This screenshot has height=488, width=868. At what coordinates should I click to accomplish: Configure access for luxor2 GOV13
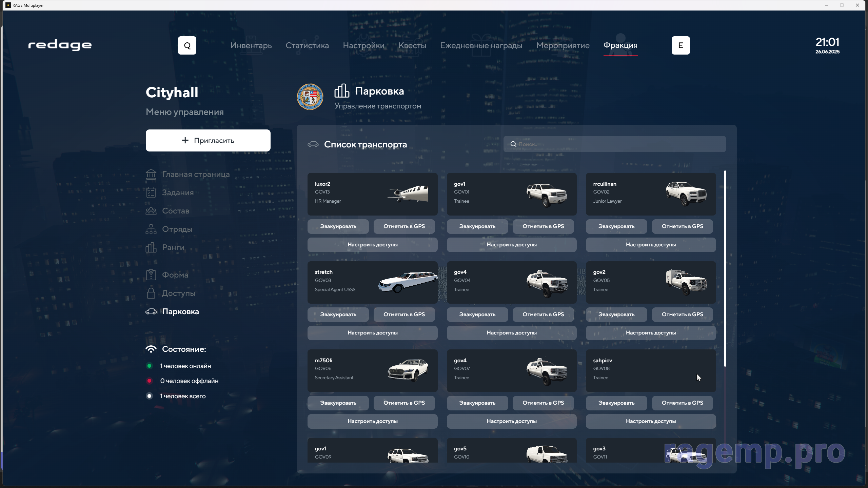click(x=373, y=245)
